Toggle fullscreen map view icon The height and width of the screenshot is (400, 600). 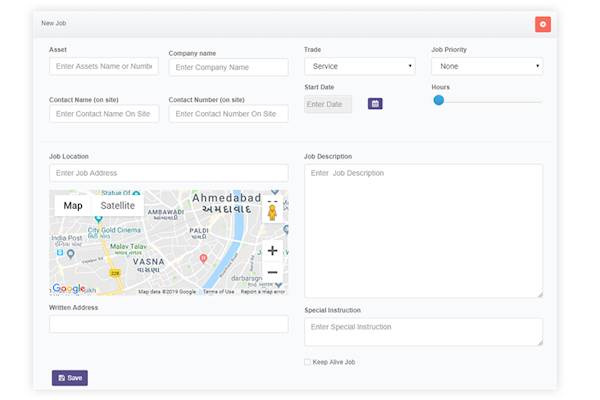click(x=272, y=200)
